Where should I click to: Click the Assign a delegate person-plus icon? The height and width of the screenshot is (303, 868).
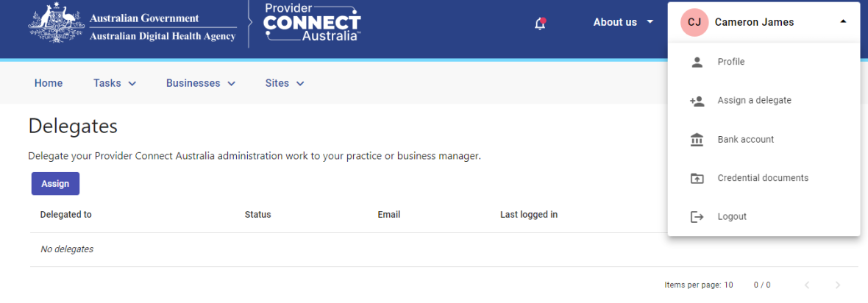[x=697, y=101]
